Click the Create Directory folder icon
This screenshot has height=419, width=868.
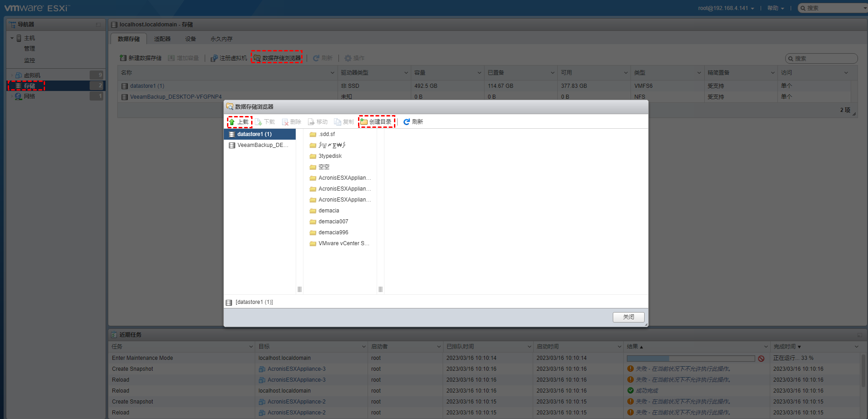(x=364, y=122)
